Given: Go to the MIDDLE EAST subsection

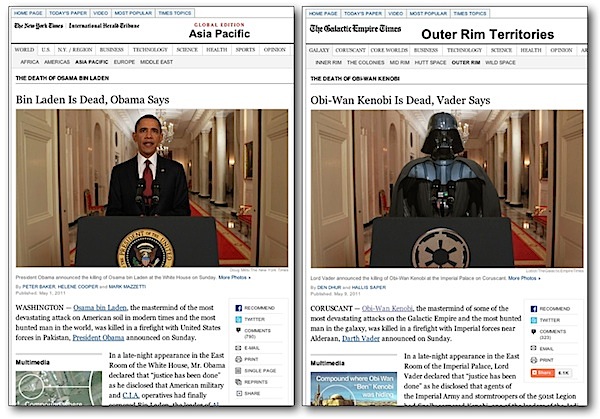Looking at the screenshot, I should coord(157,62).
